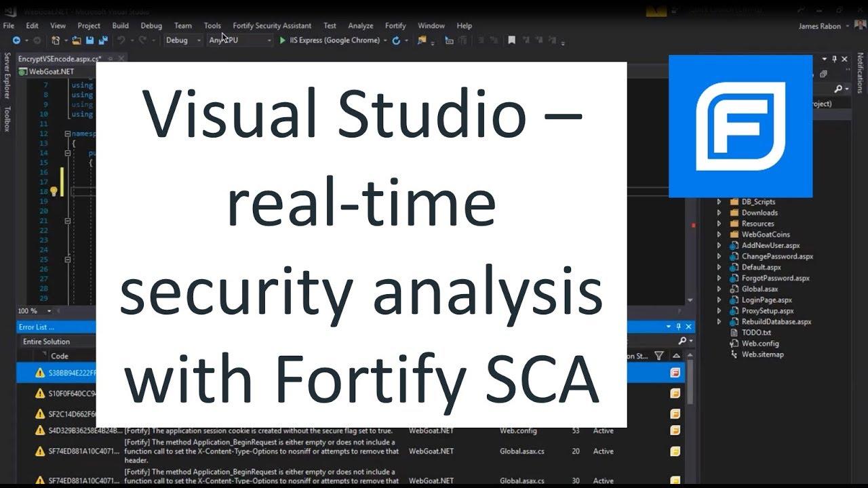Click the Fortify icon on the line 53 row
The height and width of the screenshot is (488, 868).
(x=675, y=430)
